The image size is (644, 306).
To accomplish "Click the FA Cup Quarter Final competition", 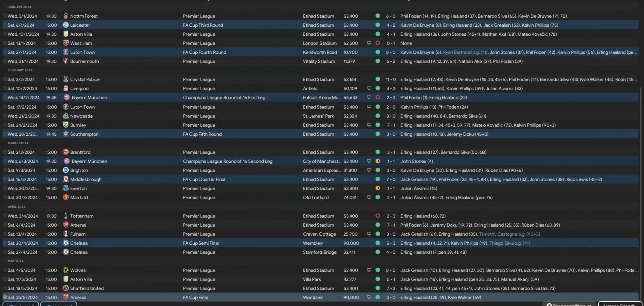I will (x=204, y=179).
